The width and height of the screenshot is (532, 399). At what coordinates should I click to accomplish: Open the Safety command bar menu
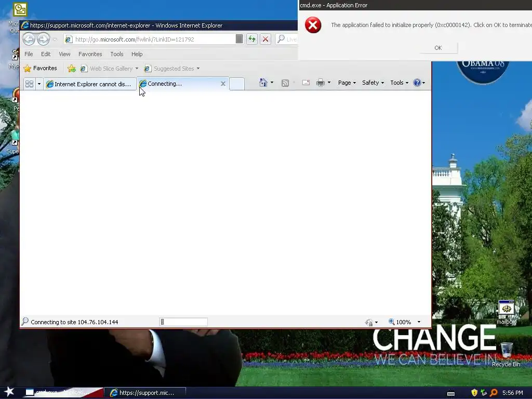373,83
